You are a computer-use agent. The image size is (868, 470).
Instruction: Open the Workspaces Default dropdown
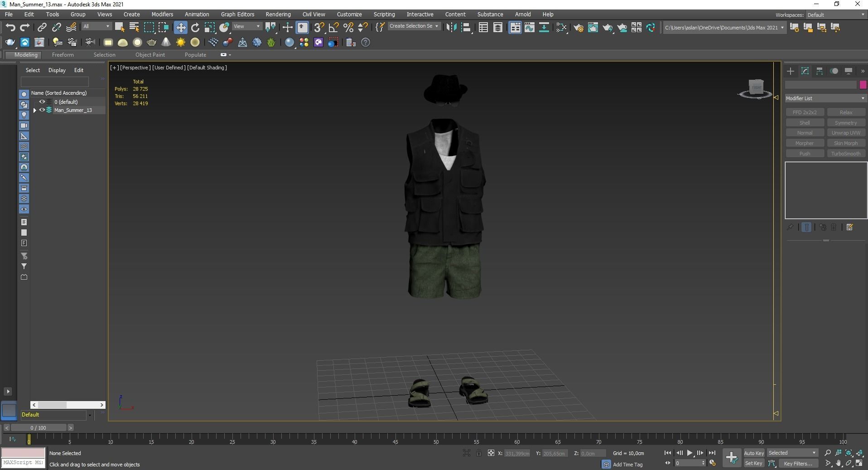click(836, 15)
